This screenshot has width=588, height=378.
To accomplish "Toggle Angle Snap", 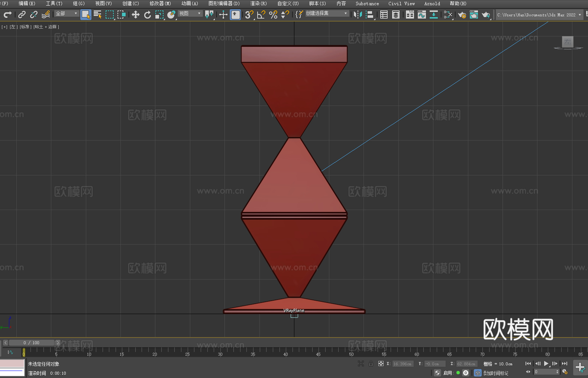I will pos(261,14).
